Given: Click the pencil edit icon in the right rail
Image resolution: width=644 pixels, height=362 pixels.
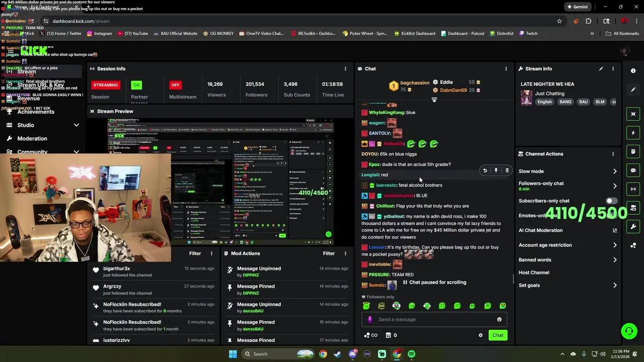Looking at the screenshot, I should (633, 89).
